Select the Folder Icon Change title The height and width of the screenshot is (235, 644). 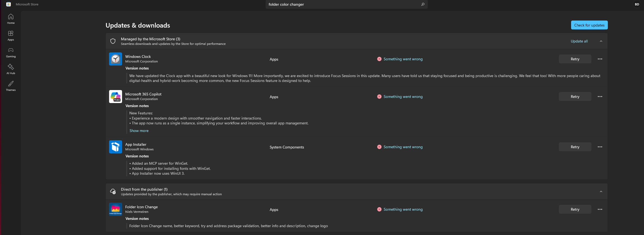[141, 207]
